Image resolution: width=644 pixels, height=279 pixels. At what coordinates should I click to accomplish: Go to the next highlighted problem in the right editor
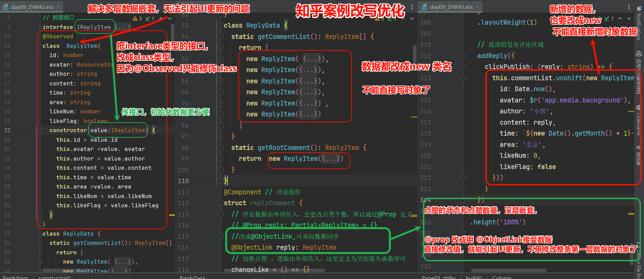pos(629,18)
